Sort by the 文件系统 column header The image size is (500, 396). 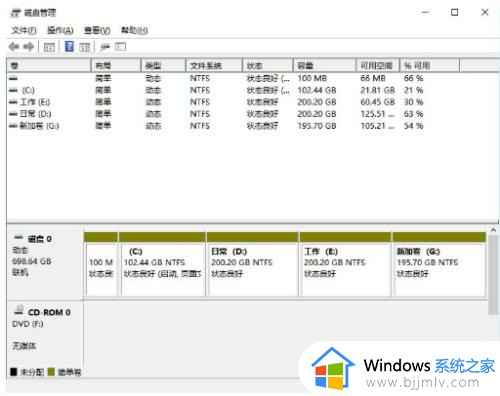click(214, 65)
